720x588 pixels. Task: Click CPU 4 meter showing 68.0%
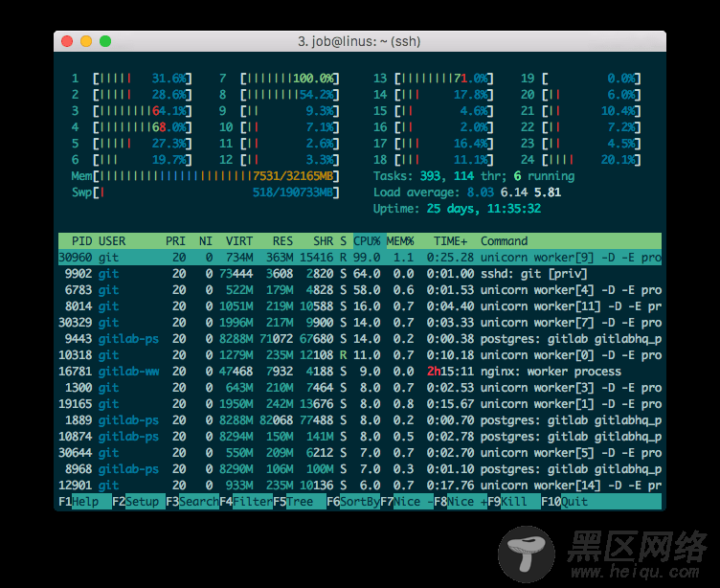(x=132, y=127)
